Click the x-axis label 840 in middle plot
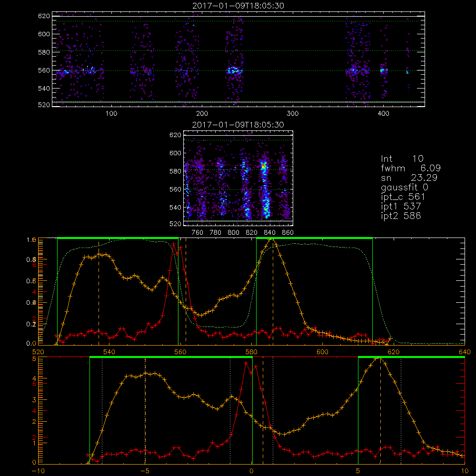Screen dimensions: 476x476 269,233
